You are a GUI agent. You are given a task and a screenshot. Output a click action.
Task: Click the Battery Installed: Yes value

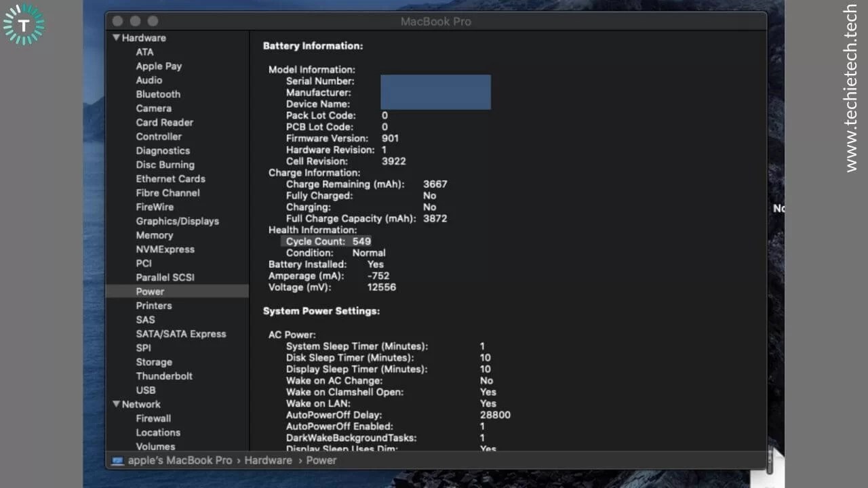point(376,264)
